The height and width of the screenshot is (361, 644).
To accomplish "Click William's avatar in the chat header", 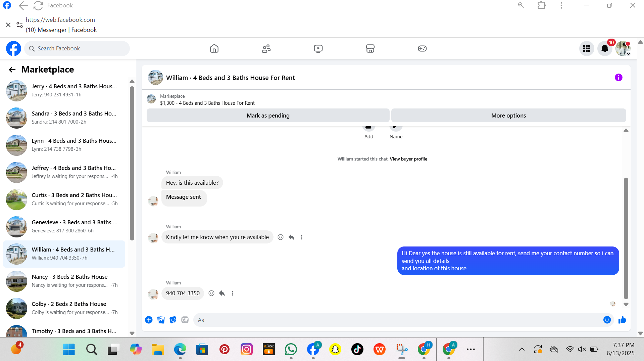I will click(155, 78).
